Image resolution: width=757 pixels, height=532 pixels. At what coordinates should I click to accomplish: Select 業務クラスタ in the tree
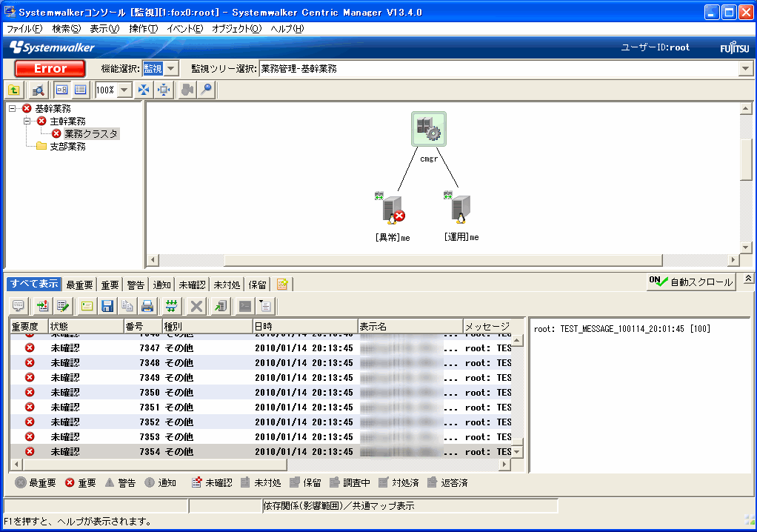pos(91,133)
